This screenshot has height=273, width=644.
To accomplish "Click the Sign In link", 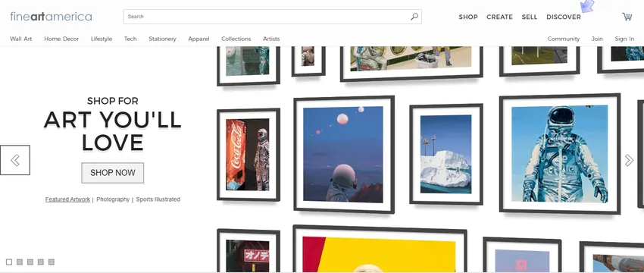I will point(624,39).
